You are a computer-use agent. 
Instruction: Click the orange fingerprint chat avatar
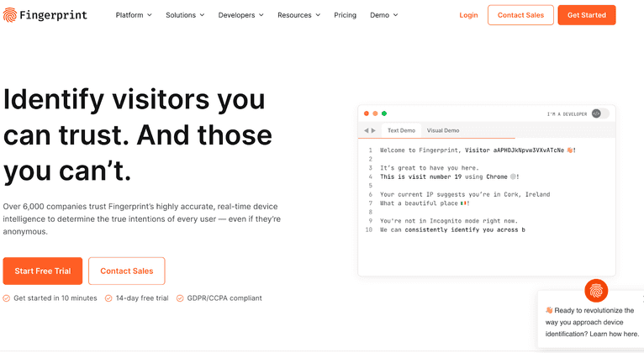click(x=596, y=291)
